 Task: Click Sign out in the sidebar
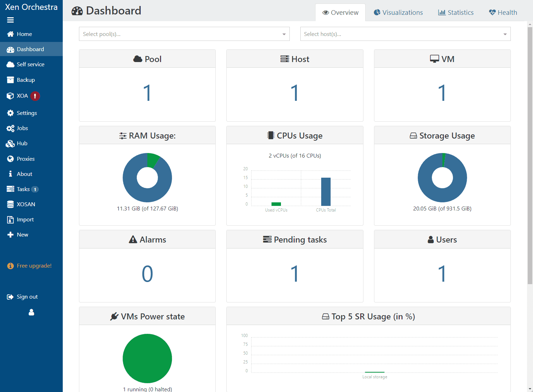point(27,297)
